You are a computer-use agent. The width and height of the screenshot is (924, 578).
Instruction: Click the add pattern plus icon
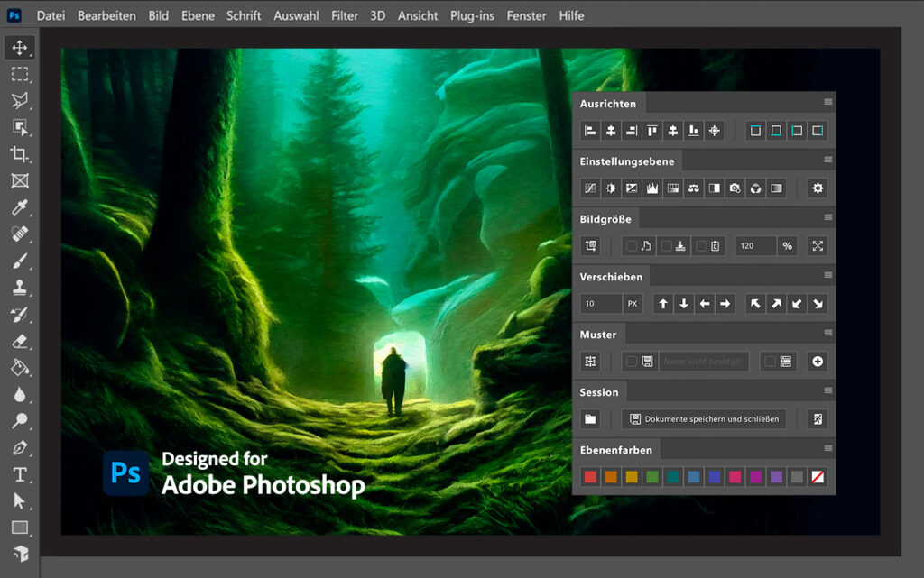[x=818, y=362]
